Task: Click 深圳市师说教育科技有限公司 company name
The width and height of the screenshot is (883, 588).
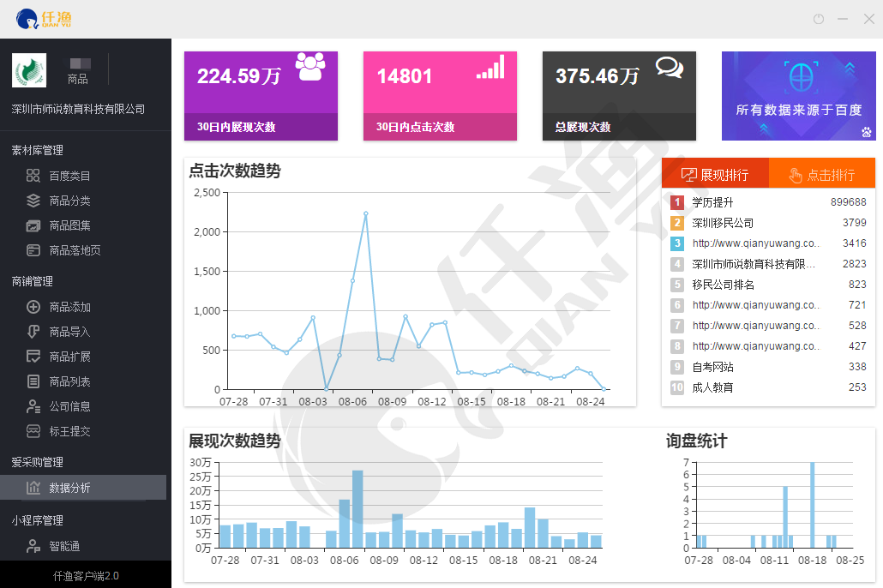Action: (x=78, y=109)
